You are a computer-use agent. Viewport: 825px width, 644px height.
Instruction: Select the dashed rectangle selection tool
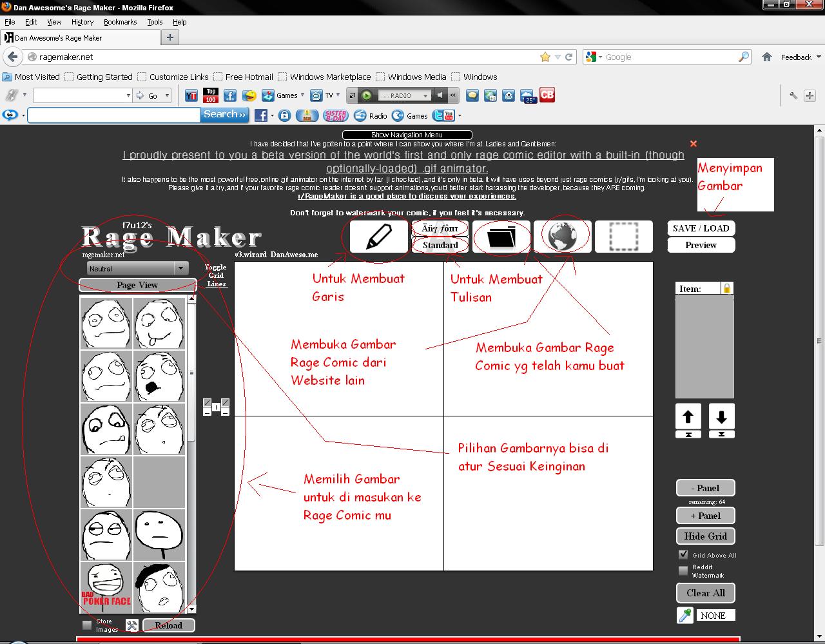click(x=623, y=236)
